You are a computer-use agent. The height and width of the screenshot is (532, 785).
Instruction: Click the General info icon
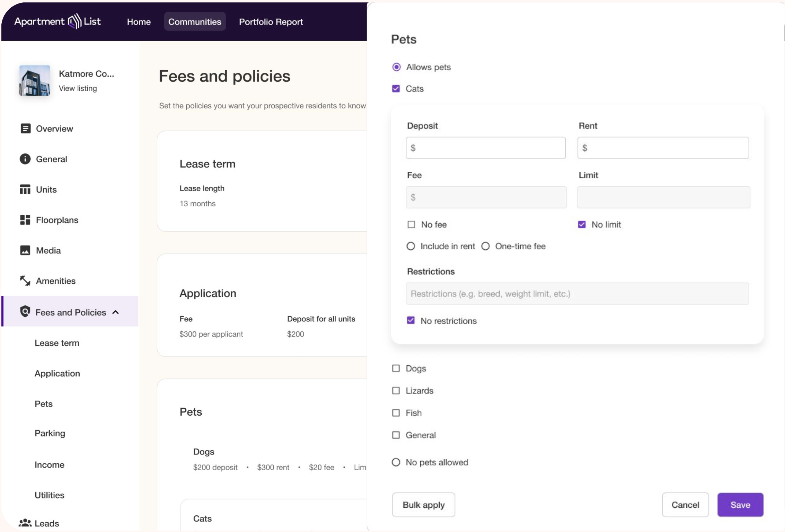point(25,159)
